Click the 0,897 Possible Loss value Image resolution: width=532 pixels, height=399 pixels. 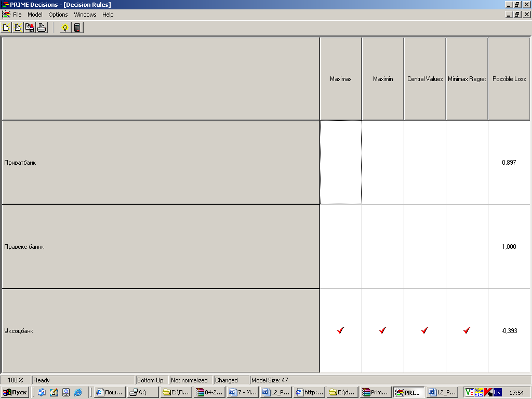(x=509, y=163)
